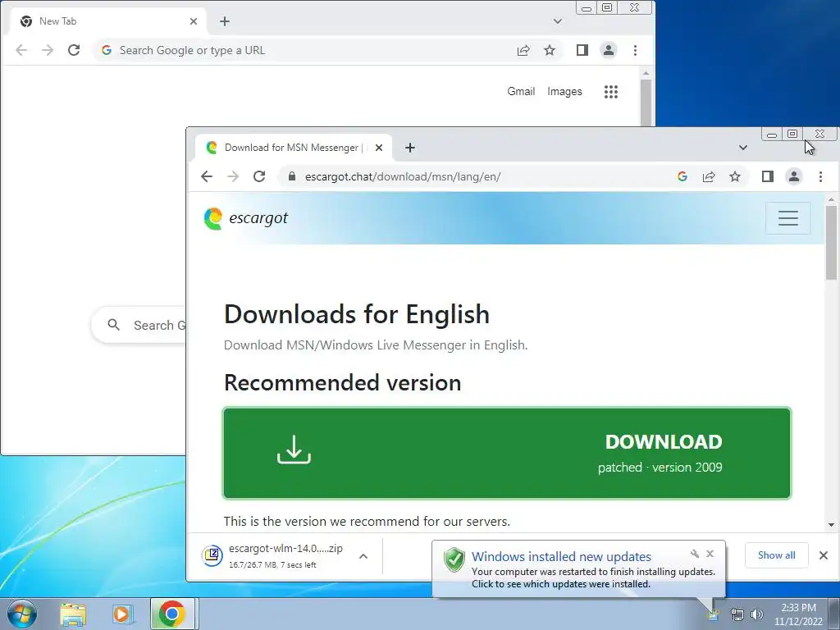Click the padlock icon beside escargot.chat URL
The height and width of the screenshot is (630, 840).
292,176
